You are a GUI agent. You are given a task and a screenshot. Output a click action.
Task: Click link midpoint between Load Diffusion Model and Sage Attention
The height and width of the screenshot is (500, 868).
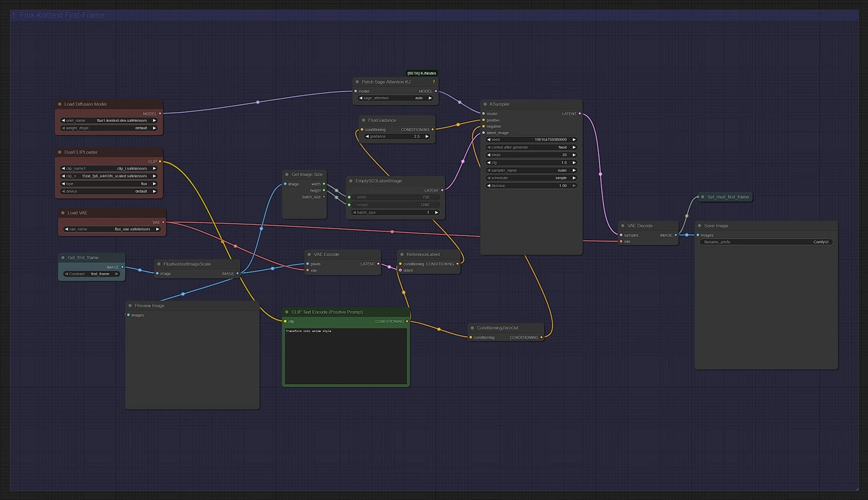[258, 102]
